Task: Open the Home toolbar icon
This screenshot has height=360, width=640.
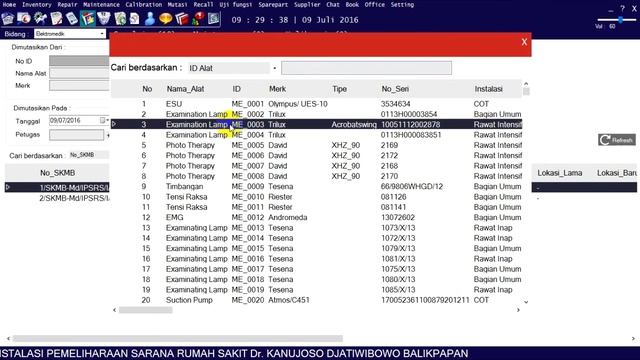Action: click(8, 19)
